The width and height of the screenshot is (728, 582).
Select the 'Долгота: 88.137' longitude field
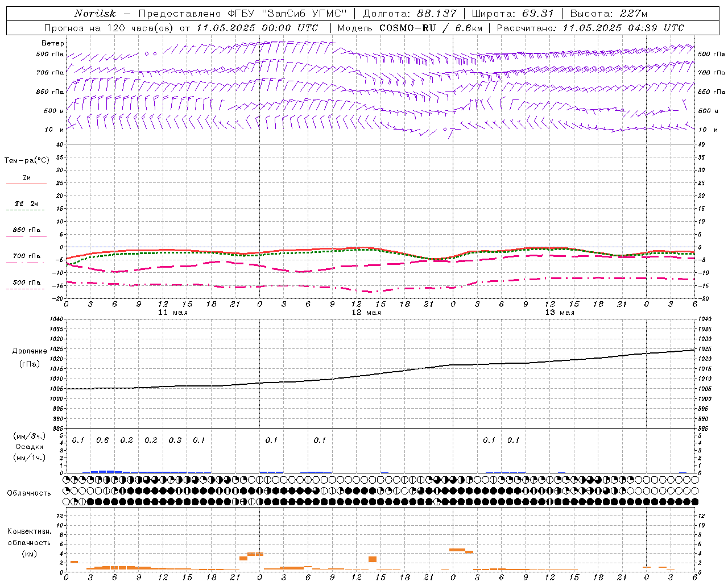409,14
